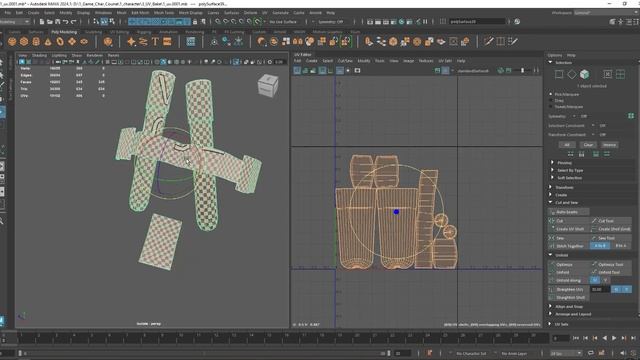The height and width of the screenshot is (360, 640).
Task: Select edge (diamond) selection mode icon
Action: coord(572,74)
